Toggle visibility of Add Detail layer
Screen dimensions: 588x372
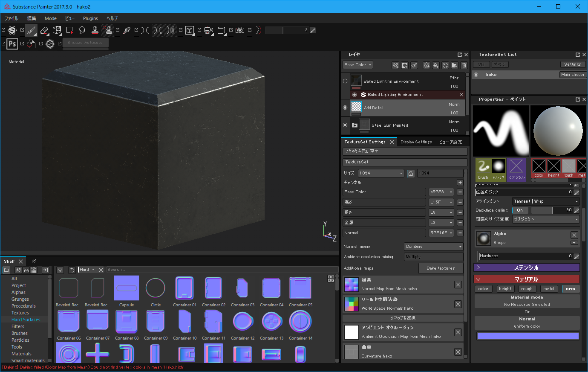pyautogui.click(x=345, y=108)
